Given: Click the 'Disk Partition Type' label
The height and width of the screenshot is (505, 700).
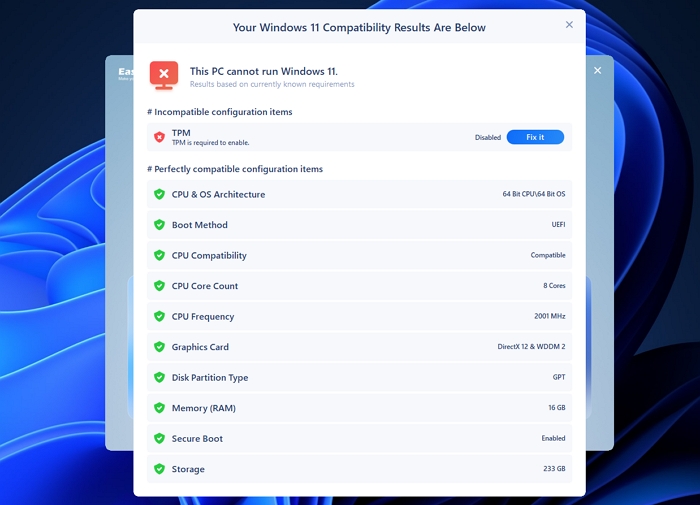Looking at the screenshot, I should (x=210, y=378).
